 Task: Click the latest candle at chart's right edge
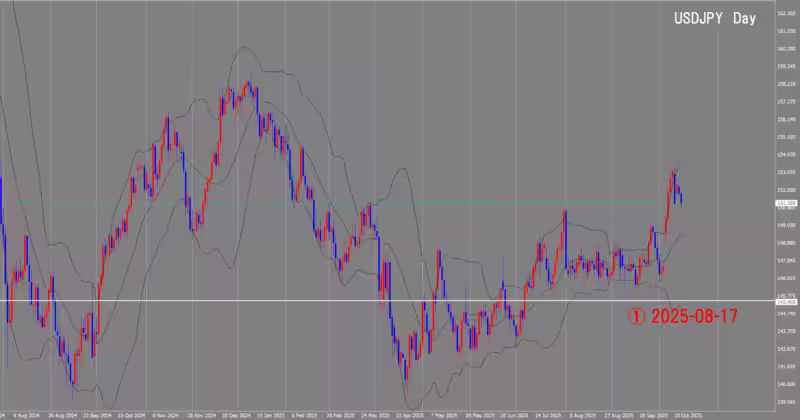(681, 196)
